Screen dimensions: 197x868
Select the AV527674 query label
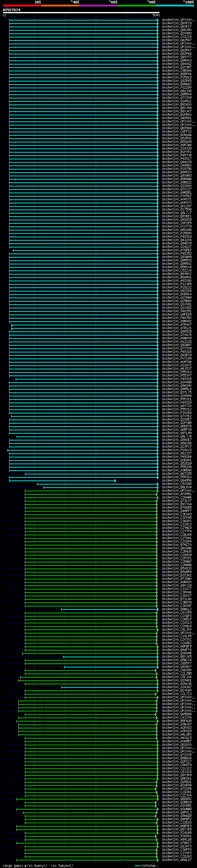coord(11,10)
